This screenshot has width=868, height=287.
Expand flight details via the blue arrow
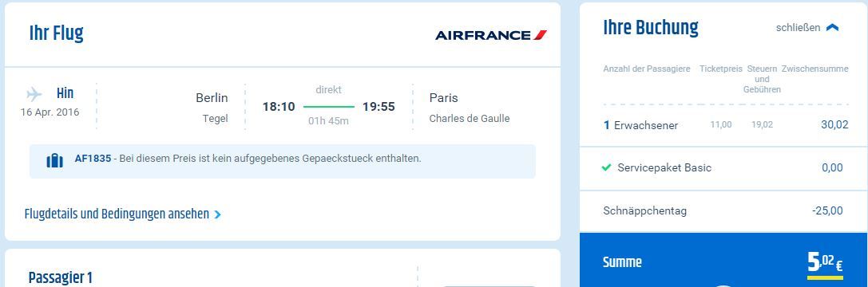pyautogui.click(x=217, y=214)
